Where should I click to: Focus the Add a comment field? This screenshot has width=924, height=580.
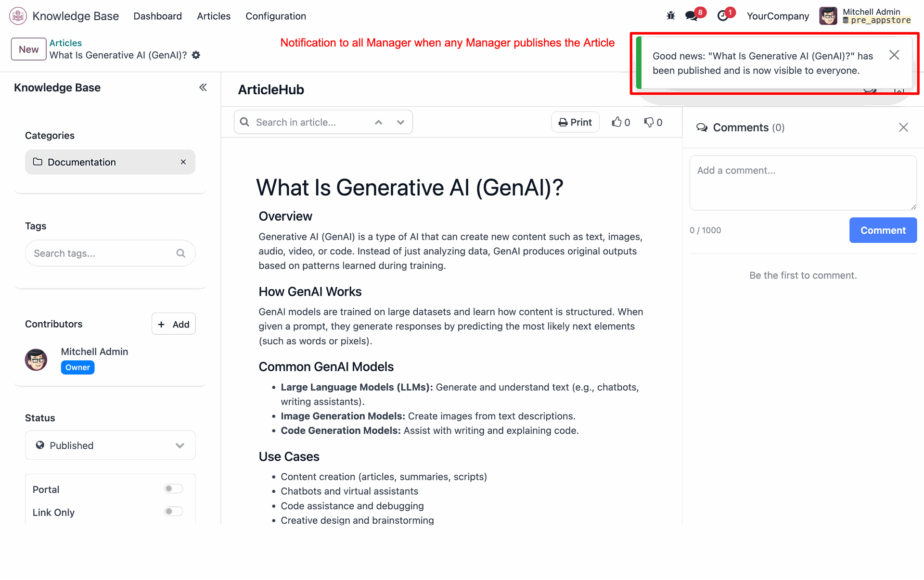[803, 183]
